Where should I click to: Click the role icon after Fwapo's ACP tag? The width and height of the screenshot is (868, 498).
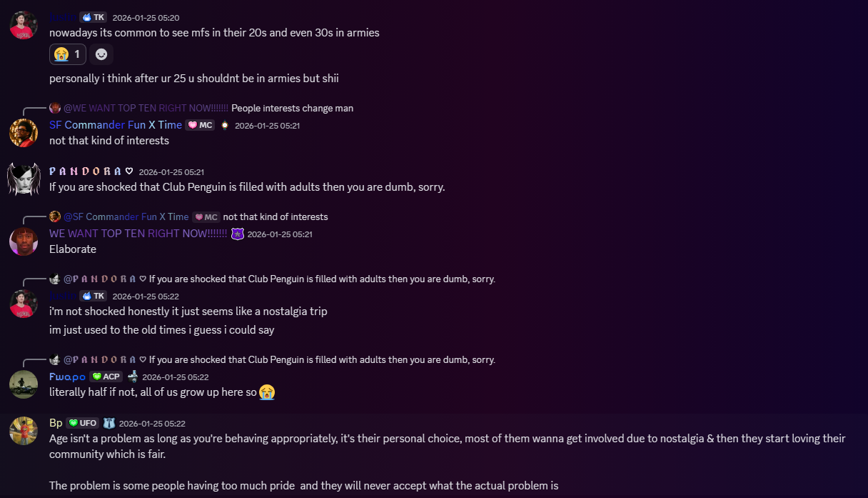click(x=133, y=377)
